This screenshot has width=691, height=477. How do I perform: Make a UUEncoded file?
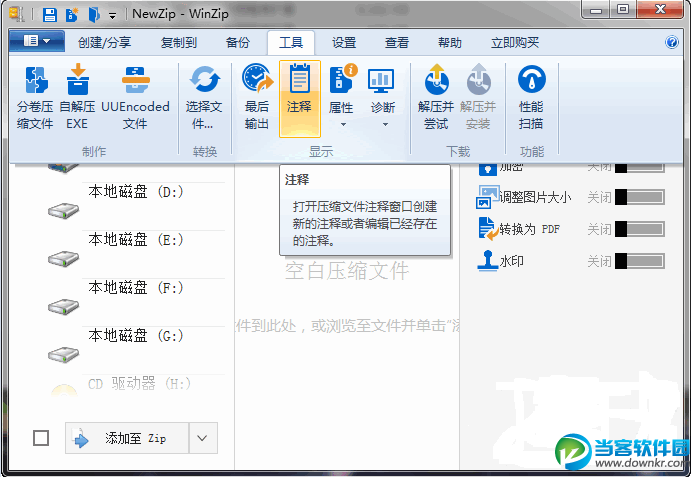[135, 97]
